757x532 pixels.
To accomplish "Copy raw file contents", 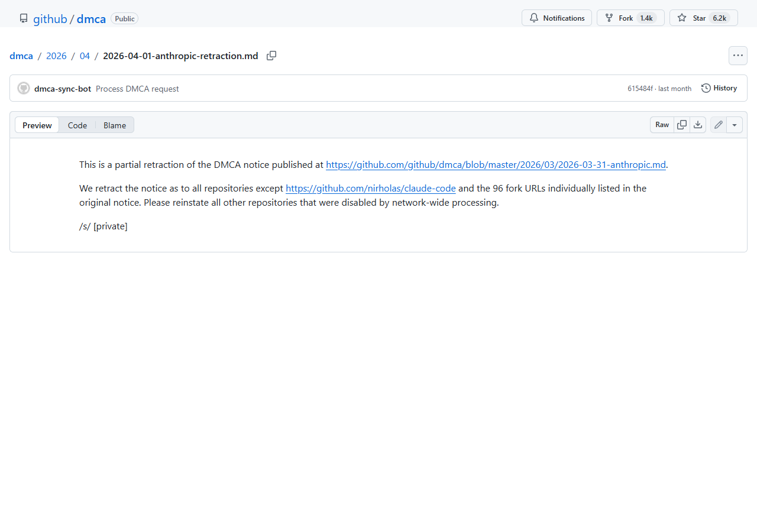I will 682,125.
